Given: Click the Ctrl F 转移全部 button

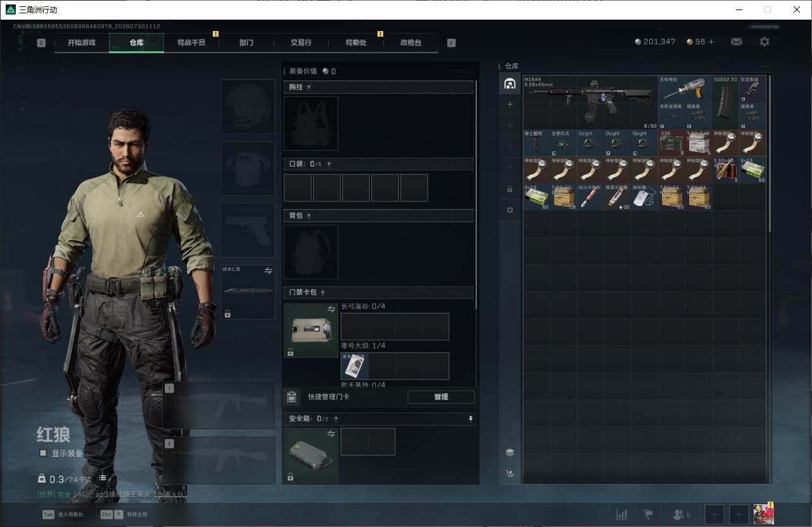Looking at the screenshot, I should [x=124, y=515].
